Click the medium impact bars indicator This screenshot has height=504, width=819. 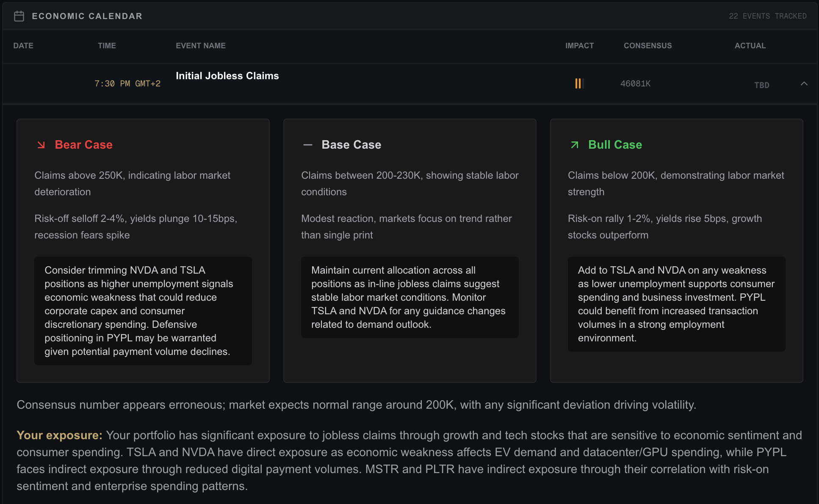click(579, 83)
